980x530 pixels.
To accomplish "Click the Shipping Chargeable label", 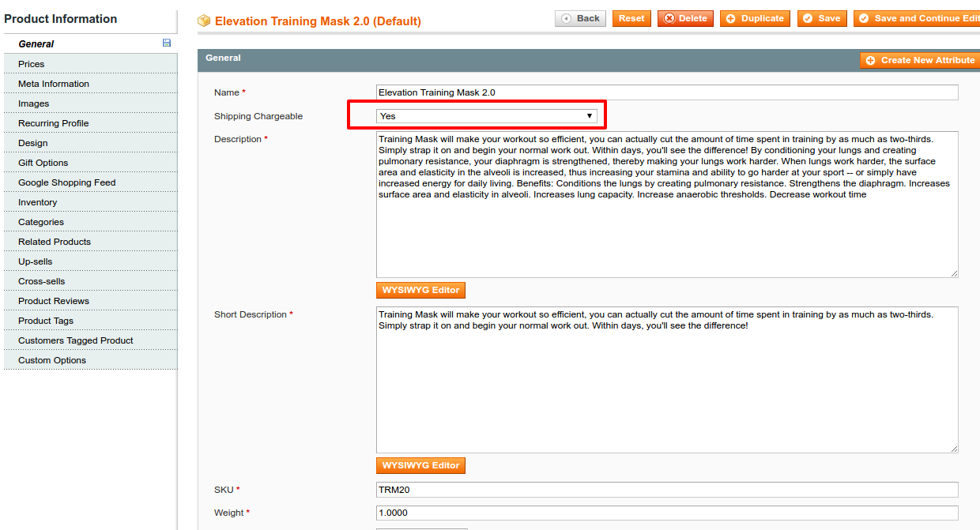I will click(258, 116).
